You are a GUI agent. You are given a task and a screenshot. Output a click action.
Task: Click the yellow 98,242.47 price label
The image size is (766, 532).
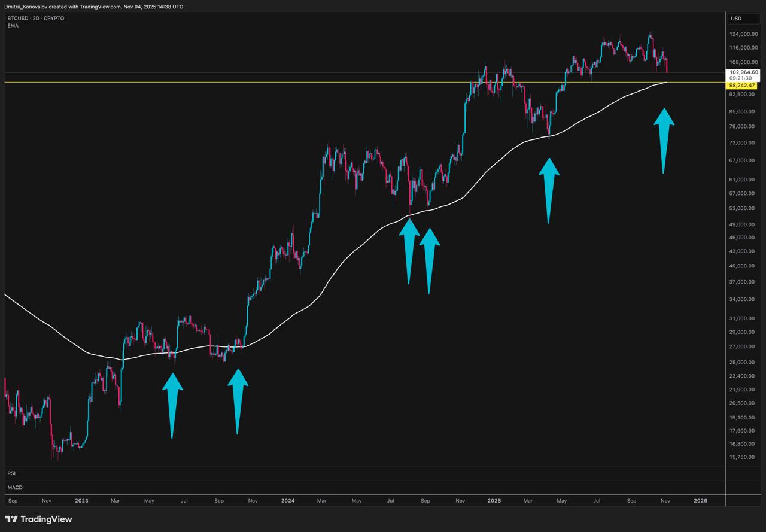click(x=743, y=86)
